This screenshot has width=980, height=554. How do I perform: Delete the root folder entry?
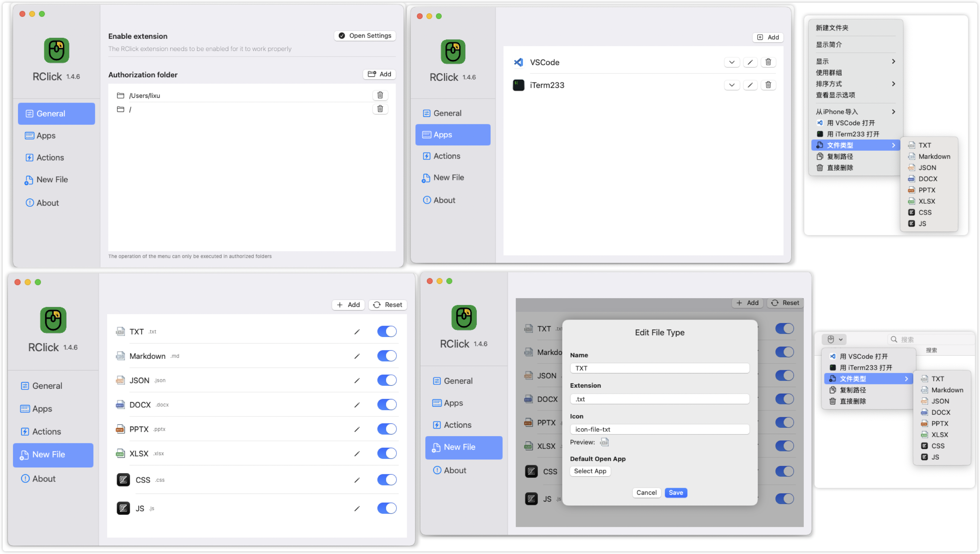(380, 109)
